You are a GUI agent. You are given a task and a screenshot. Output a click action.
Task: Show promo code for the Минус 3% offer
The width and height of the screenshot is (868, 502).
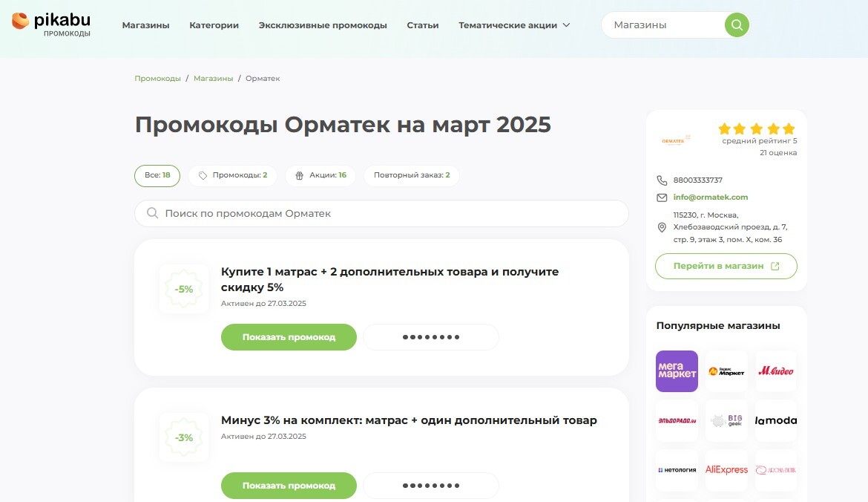pyautogui.click(x=289, y=486)
